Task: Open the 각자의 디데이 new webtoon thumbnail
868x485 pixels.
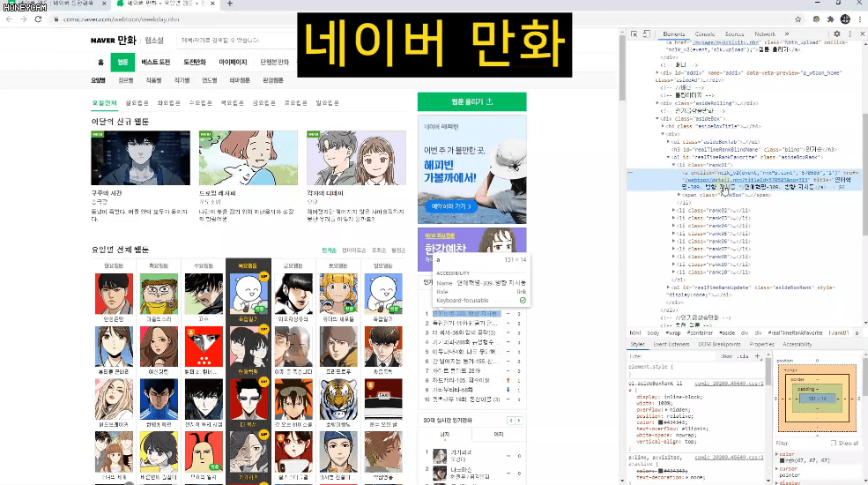Action: 357,158
